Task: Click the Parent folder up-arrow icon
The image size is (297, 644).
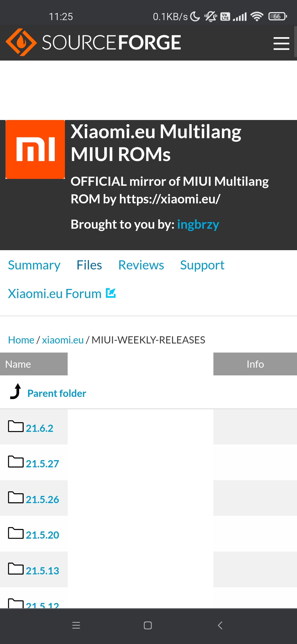Action: [x=16, y=391]
